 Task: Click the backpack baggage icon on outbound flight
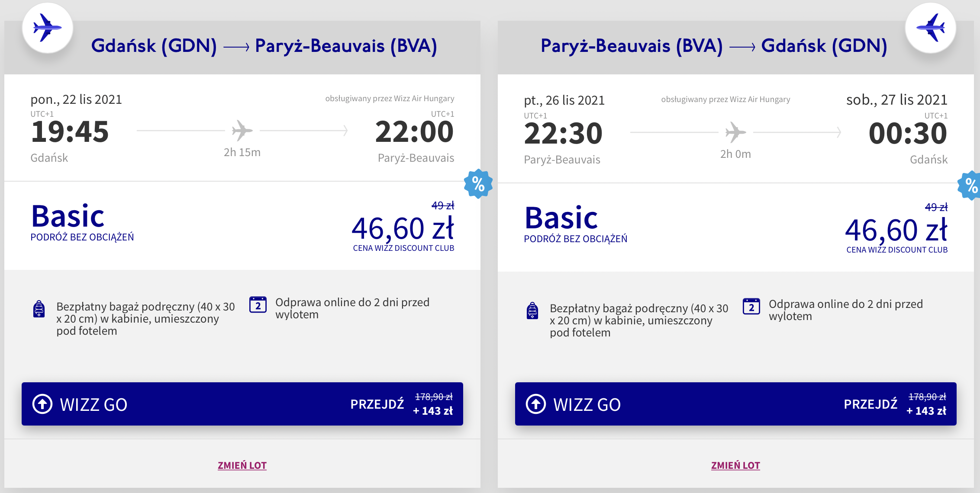point(39,309)
